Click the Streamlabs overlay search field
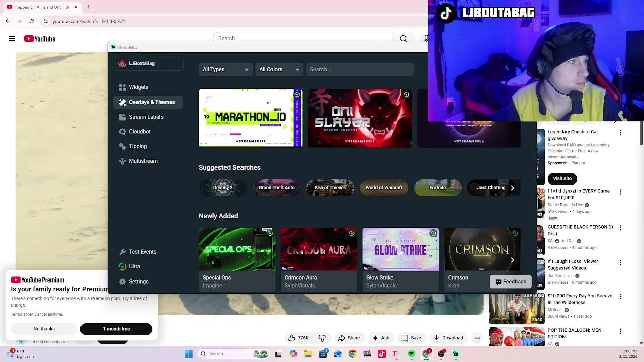This screenshot has width=644, height=362. coord(360,69)
